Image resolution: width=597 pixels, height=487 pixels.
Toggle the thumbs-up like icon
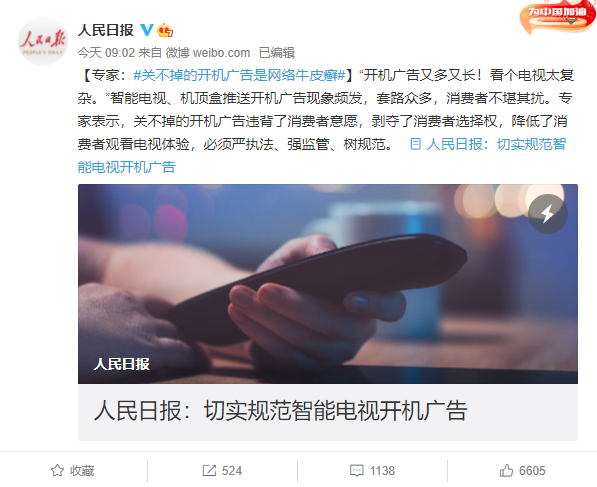[506, 471]
